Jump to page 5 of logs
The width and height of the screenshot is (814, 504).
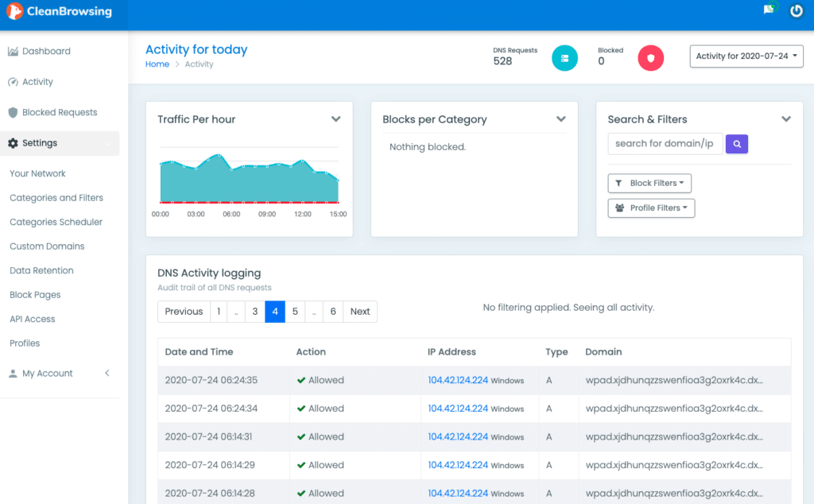coord(295,312)
